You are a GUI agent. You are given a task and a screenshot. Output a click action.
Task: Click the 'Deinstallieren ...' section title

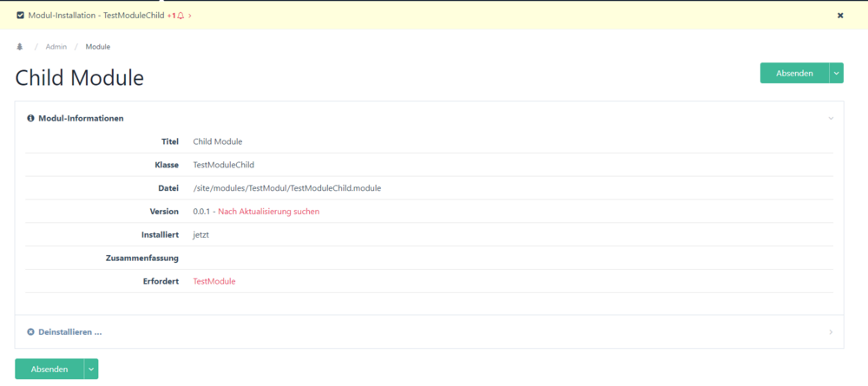[x=70, y=331]
